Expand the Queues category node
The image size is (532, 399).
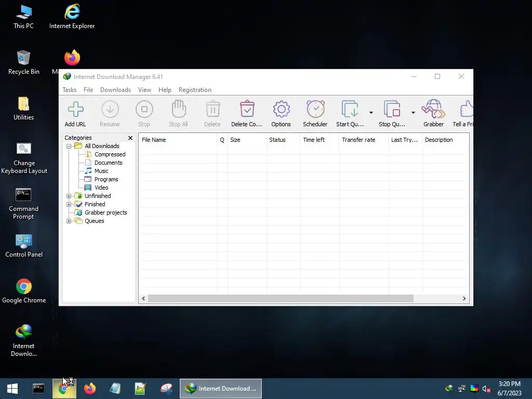coord(69,221)
